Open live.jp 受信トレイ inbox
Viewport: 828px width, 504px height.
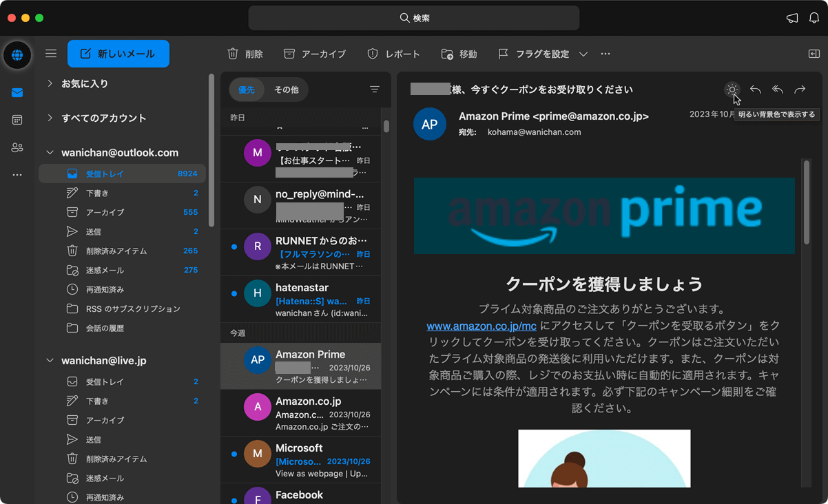click(123, 381)
